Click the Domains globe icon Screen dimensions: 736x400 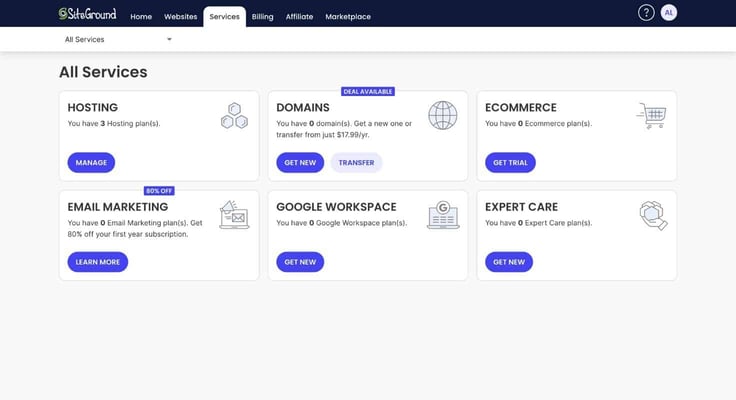443,115
